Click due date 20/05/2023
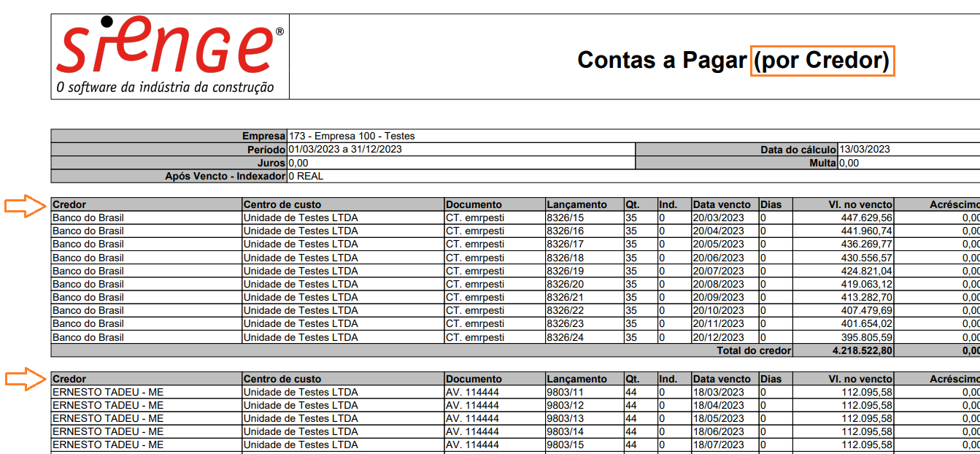This screenshot has width=980, height=454. (719, 244)
